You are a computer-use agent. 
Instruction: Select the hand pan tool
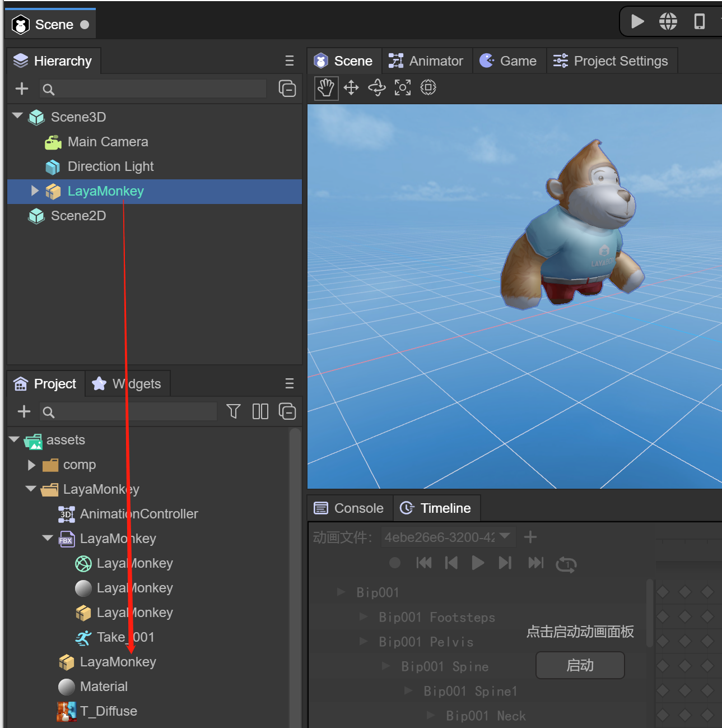point(326,88)
